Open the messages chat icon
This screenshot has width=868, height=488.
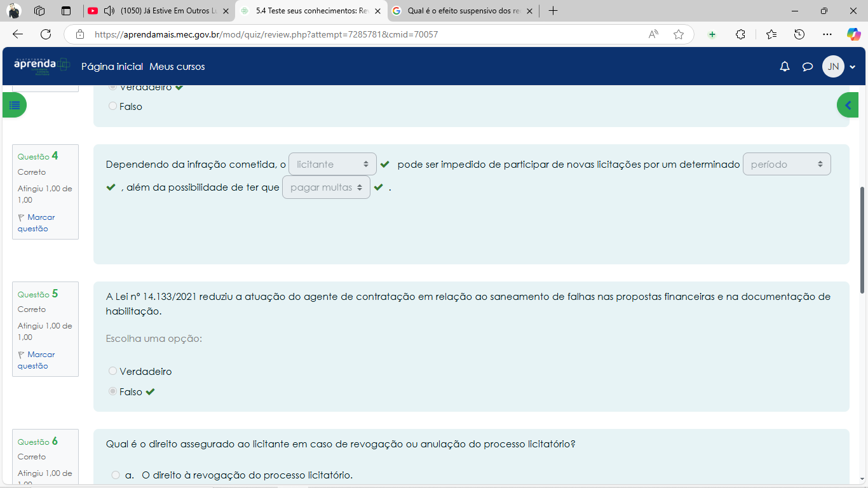click(808, 67)
